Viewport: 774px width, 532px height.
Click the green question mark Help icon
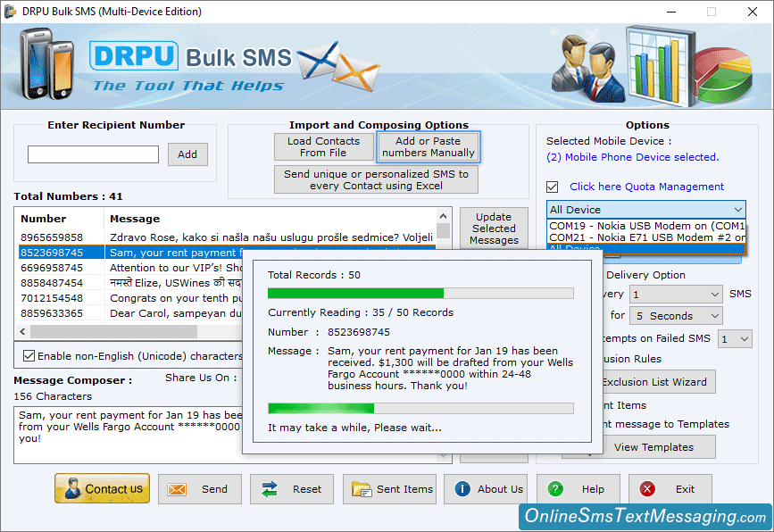click(555, 488)
